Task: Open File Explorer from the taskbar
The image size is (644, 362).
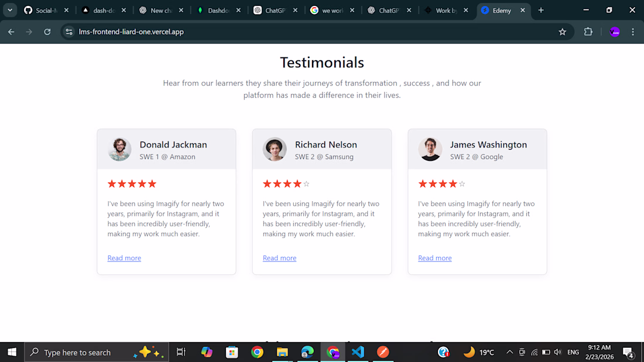Action: (x=282, y=352)
